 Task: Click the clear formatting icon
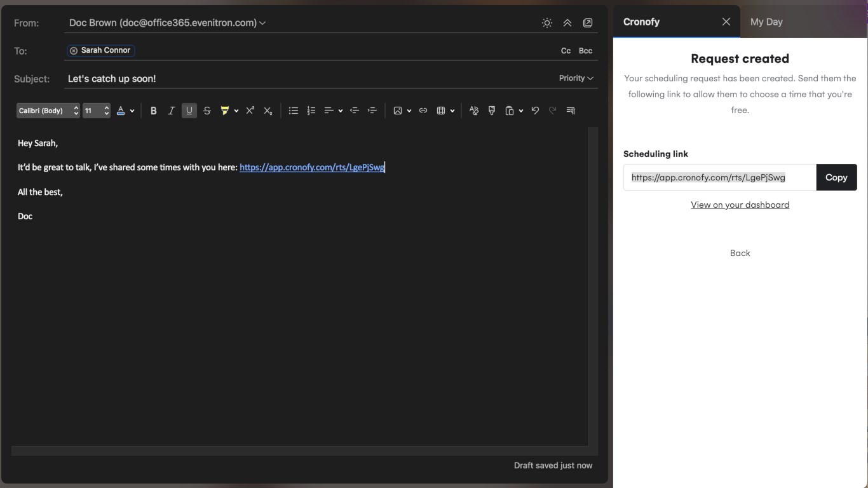[x=473, y=111]
